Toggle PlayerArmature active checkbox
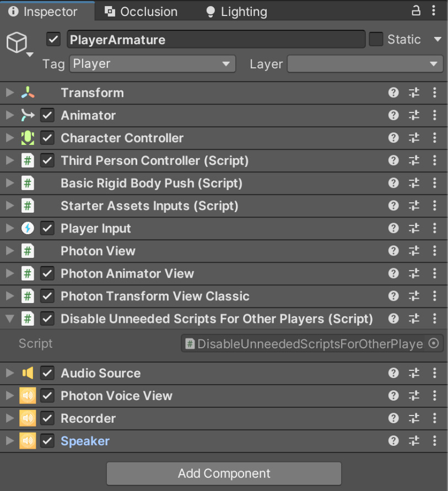Screen dimensions: 448x491 (53, 40)
